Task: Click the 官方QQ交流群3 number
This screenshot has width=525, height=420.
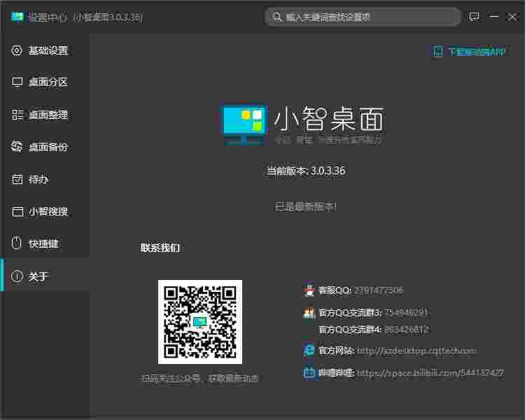Action: 407,313
